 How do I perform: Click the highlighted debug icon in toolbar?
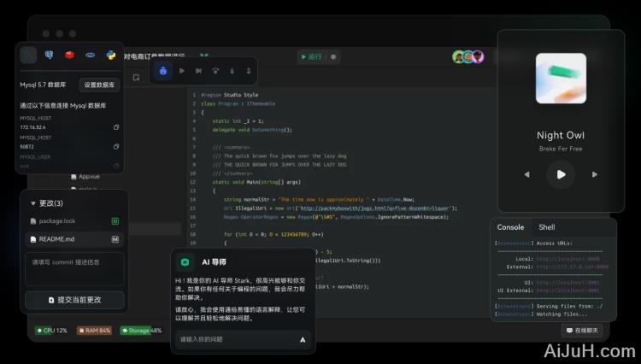tap(163, 71)
